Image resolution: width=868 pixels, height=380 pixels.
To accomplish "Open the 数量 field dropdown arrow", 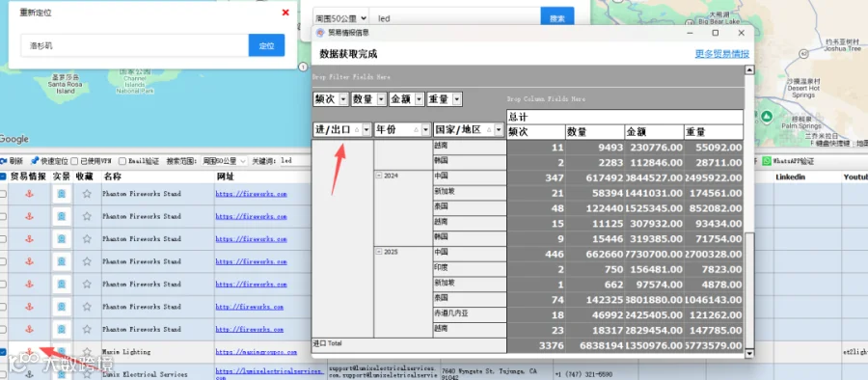I will coord(381,99).
